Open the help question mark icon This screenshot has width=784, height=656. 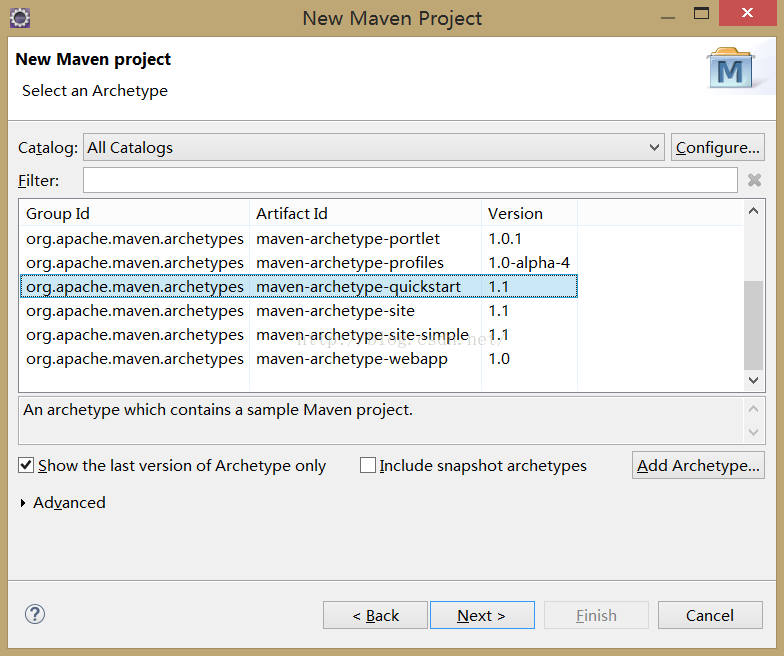point(35,614)
